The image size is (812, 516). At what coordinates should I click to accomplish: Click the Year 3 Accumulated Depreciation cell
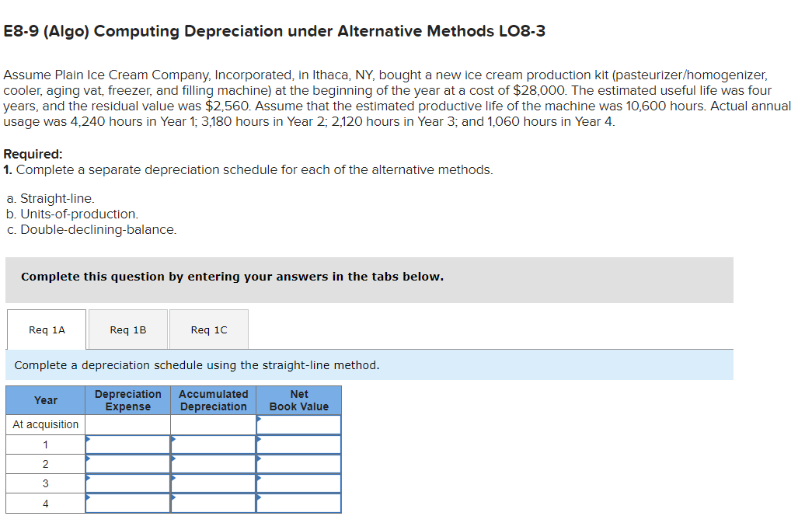(x=214, y=483)
